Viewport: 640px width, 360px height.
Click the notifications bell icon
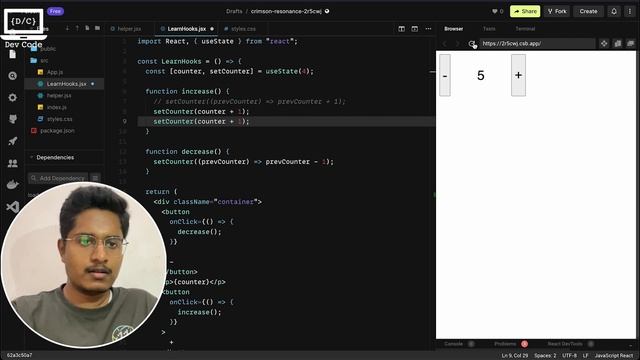tap(614, 11)
